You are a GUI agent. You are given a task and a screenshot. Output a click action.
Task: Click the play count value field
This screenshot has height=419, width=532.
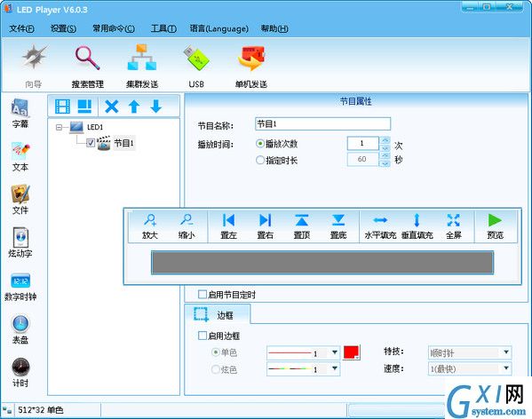point(362,144)
